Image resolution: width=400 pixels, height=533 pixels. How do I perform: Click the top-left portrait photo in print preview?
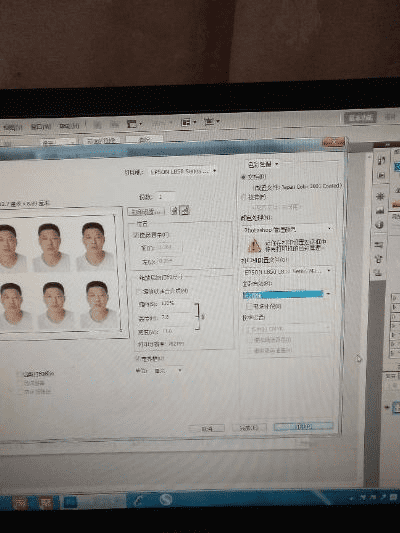pos(10,248)
